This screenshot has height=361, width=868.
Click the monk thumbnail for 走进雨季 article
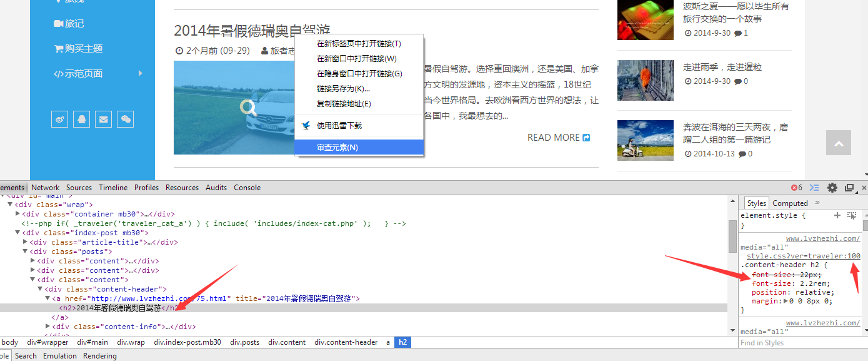pos(646,80)
